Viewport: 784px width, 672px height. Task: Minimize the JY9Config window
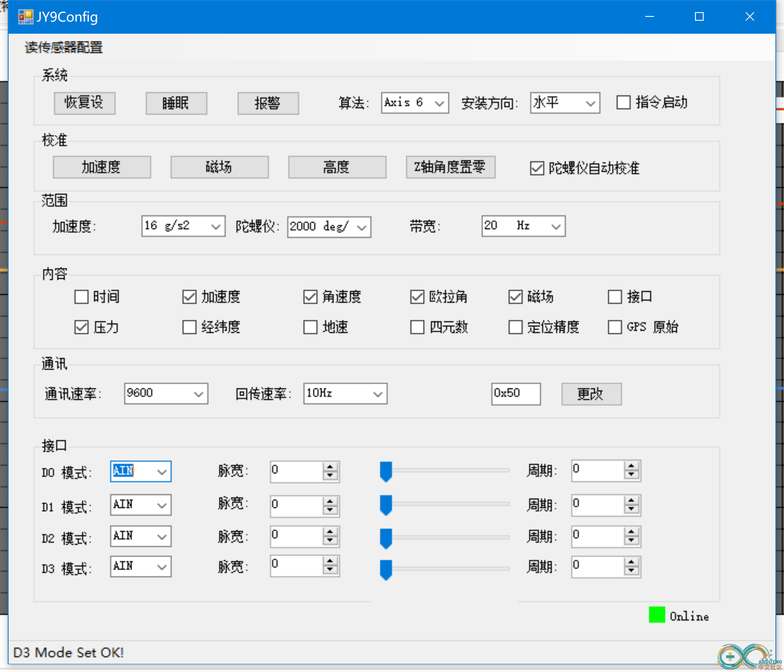pos(650,17)
